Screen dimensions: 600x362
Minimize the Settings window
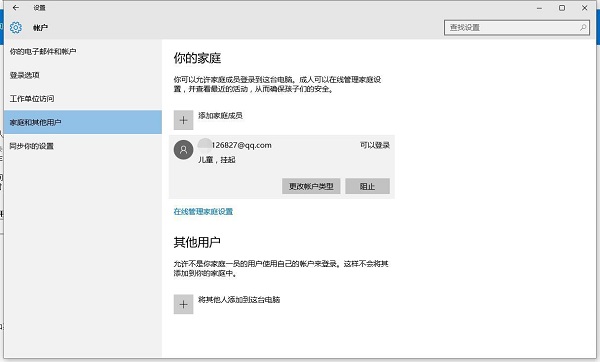[539, 8]
